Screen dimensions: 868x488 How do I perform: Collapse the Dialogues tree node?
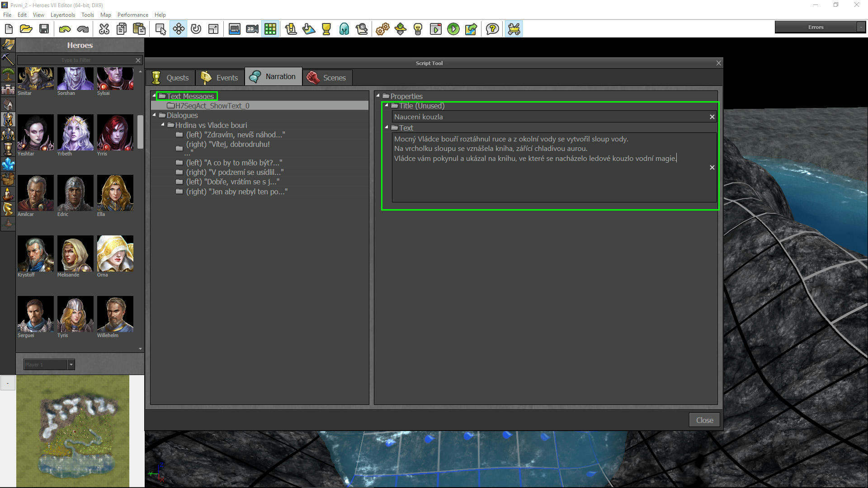click(154, 115)
